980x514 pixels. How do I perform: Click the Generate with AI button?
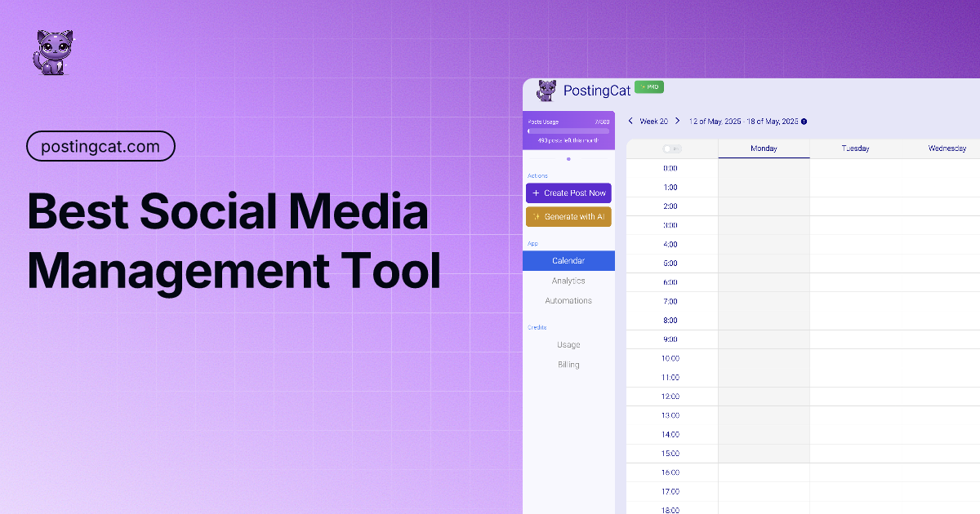[x=568, y=217]
